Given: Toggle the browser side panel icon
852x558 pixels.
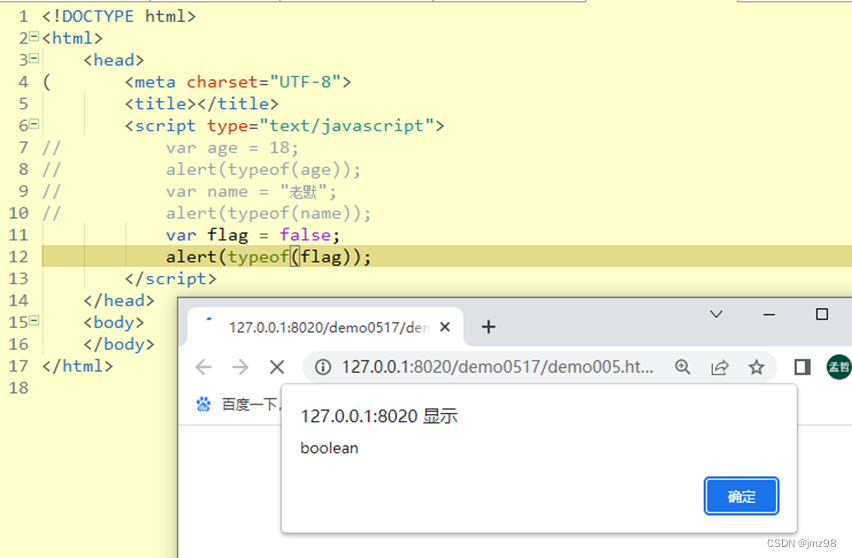Looking at the screenshot, I should (802, 367).
